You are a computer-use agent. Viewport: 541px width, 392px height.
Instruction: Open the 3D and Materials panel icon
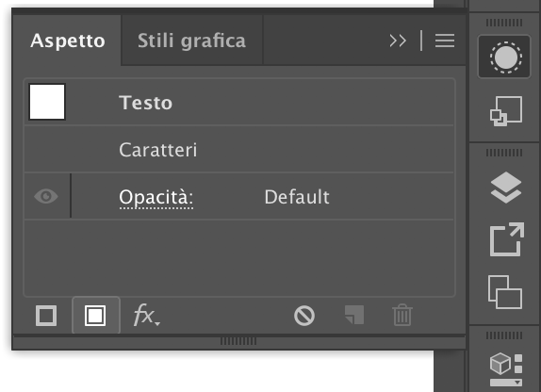coord(506,368)
